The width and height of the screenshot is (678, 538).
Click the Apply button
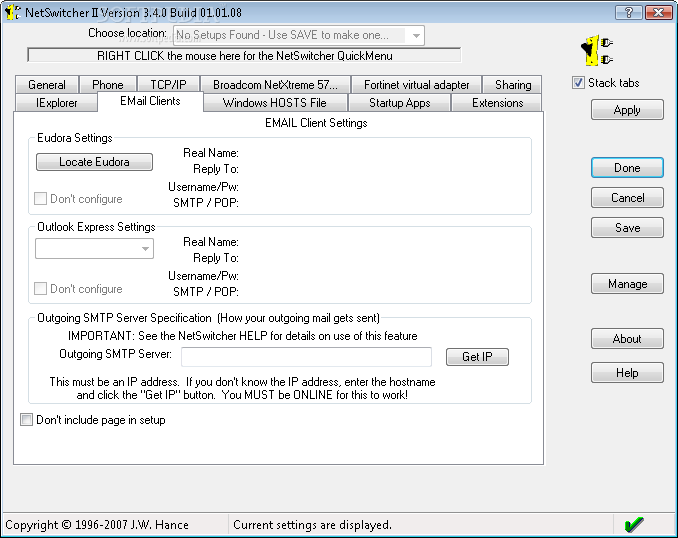click(x=627, y=110)
